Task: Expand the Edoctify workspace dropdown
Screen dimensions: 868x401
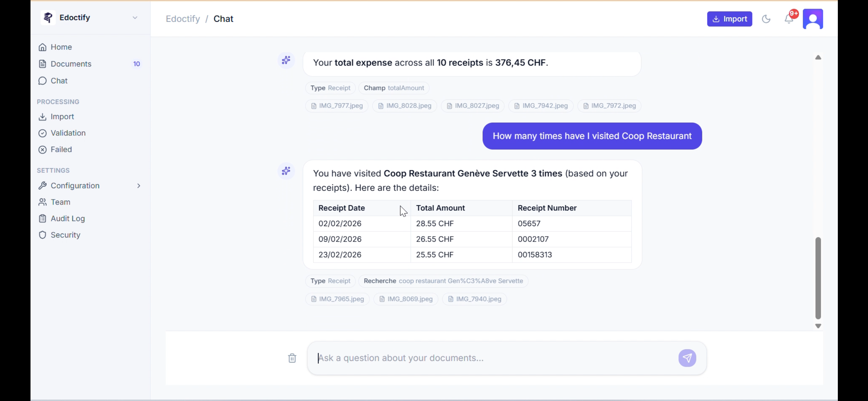Action: coord(135,17)
